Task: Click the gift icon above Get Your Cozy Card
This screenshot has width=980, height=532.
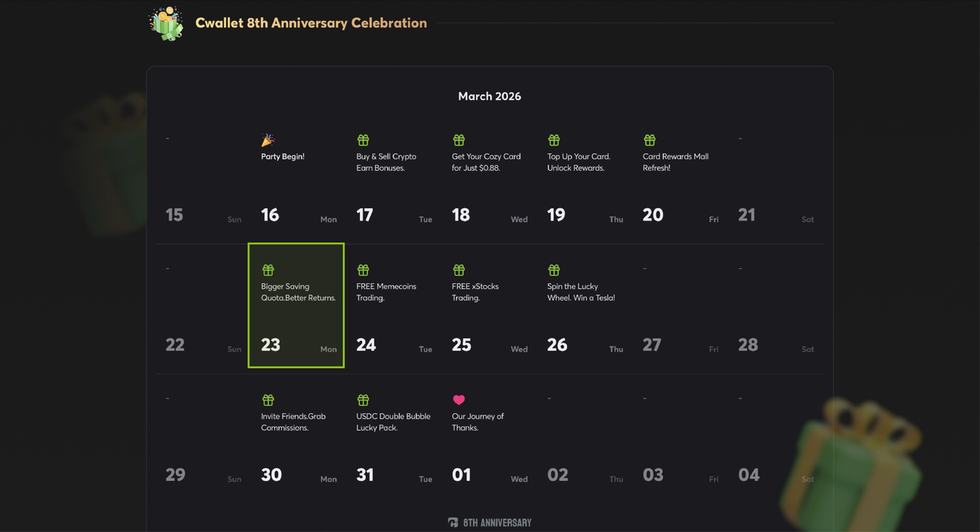Action: pyautogui.click(x=459, y=140)
